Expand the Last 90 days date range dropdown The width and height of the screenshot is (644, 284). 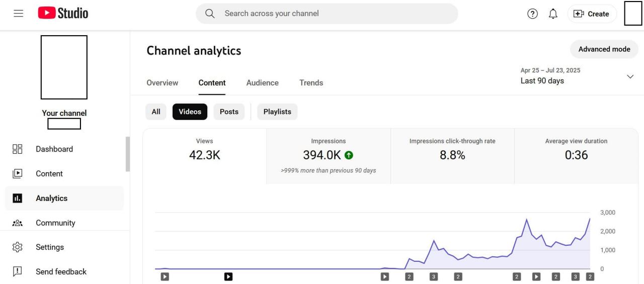pos(629,77)
